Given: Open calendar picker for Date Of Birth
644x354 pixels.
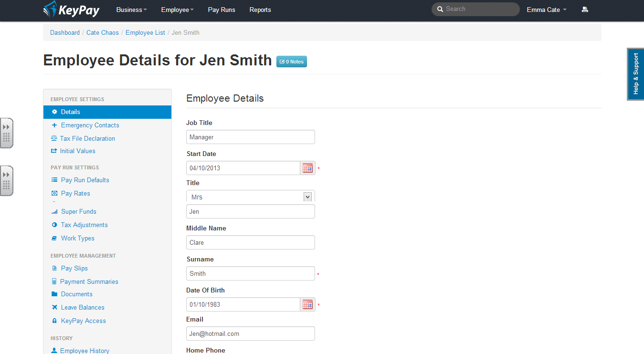Looking at the screenshot, I should point(307,304).
